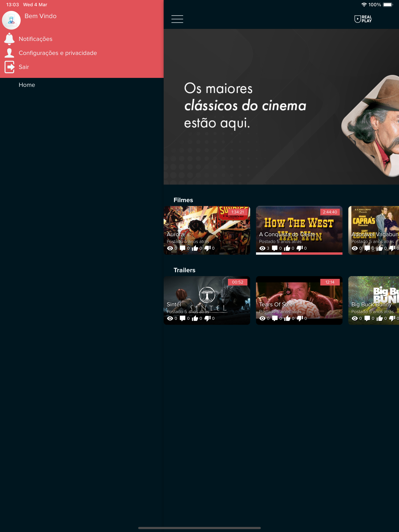Tap the Real Play logo
Screen dimensions: 399x532
[363, 19]
